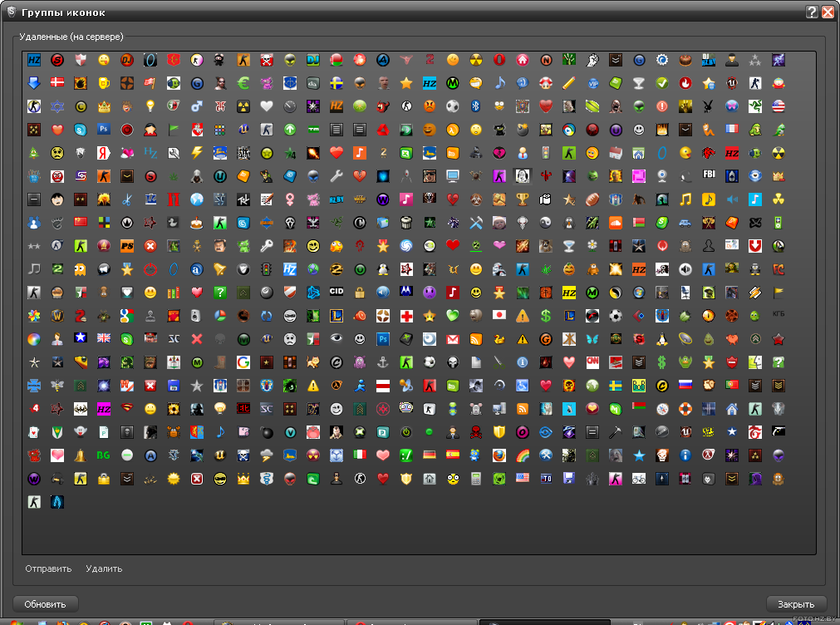This screenshot has width=840, height=625.
Task: Open help with the title bar question mark
Action: [x=812, y=12]
